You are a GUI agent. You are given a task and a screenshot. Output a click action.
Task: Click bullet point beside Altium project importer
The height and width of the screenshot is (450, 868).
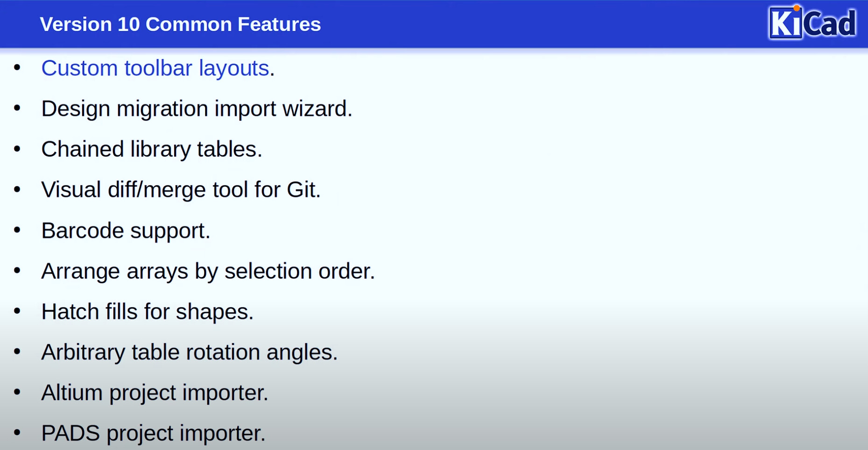tap(17, 392)
